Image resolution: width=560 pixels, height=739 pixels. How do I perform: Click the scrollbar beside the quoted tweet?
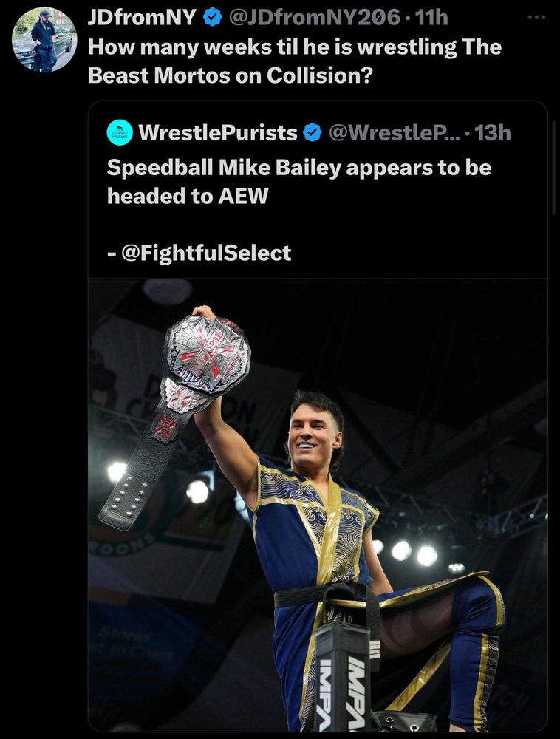[555, 167]
